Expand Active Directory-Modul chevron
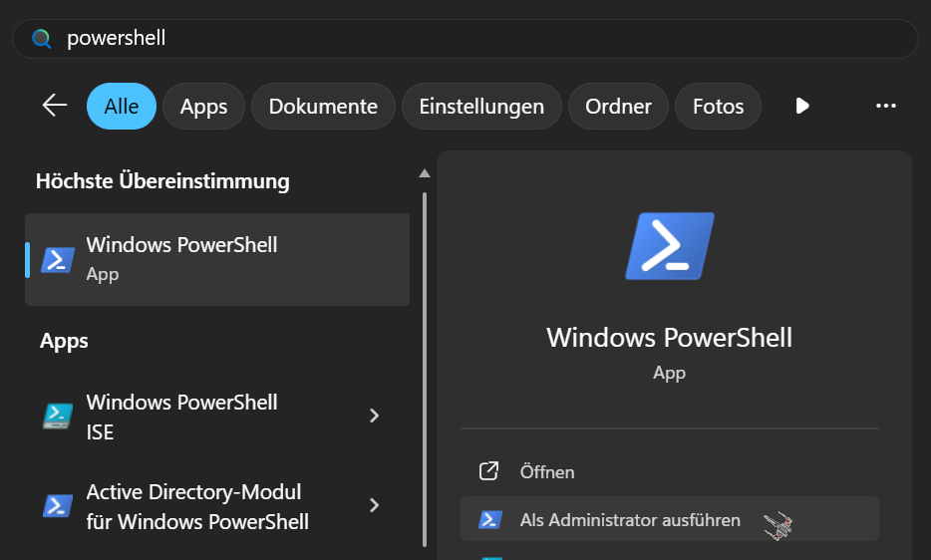 click(x=374, y=505)
